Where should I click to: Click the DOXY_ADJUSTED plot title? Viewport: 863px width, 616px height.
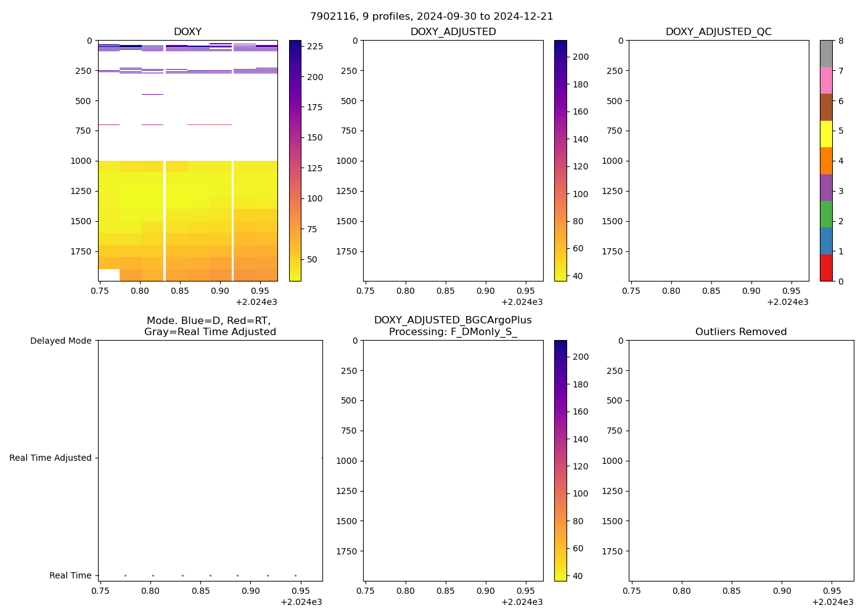coord(453,32)
